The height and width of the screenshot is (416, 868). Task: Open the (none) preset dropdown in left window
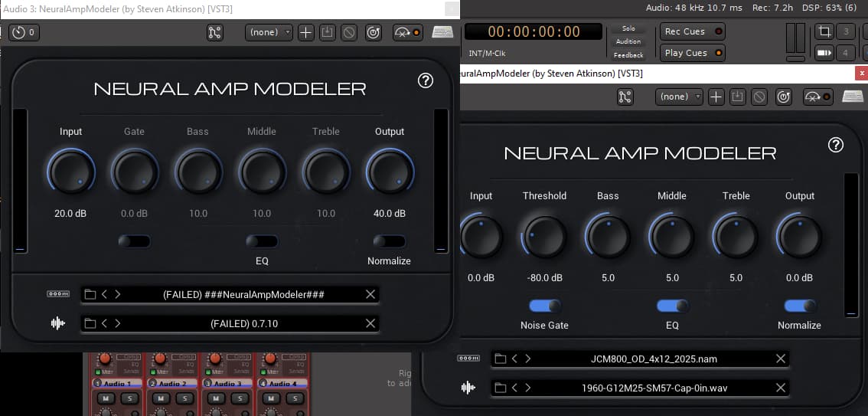tap(269, 32)
